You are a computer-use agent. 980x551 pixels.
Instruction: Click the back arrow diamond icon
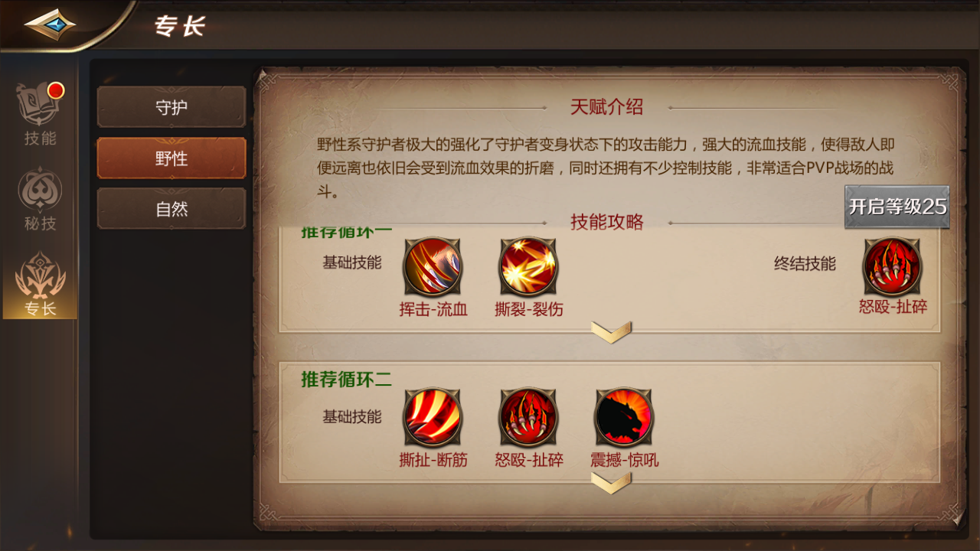click(x=50, y=24)
